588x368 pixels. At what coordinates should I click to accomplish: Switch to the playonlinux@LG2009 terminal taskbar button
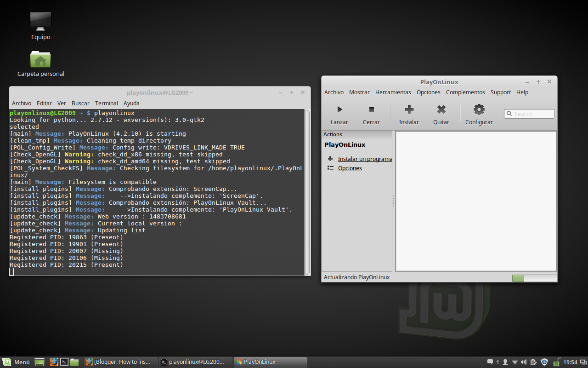pyautogui.click(x=196, y=362)
